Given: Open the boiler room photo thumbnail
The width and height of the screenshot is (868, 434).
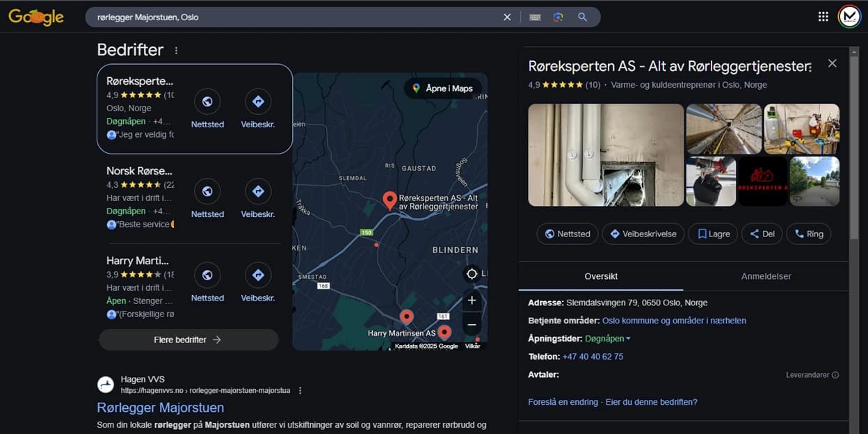Looking at the screenshot, I should (802, 129).
